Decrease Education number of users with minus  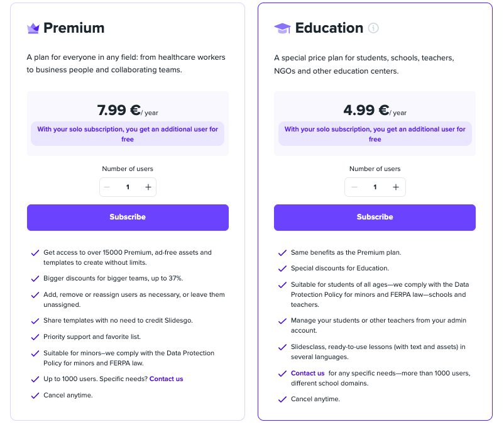[x=354, y=187]
